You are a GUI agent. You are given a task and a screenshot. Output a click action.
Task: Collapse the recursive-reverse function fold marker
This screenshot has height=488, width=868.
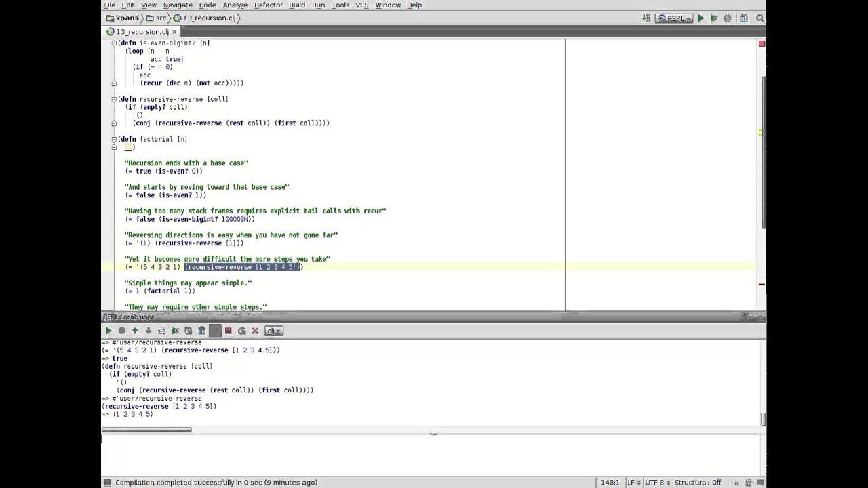tap(114, 99)
